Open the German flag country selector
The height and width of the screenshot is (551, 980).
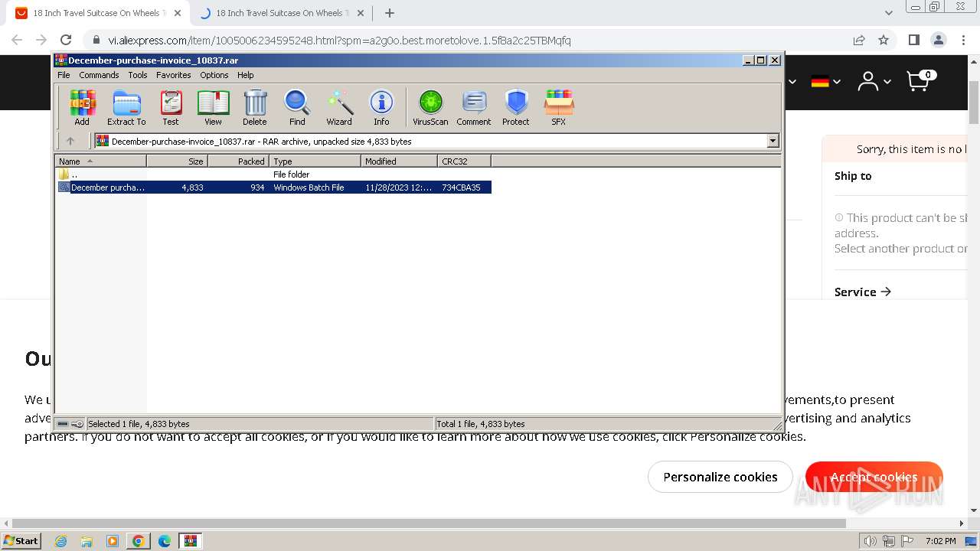pos(825,81)
